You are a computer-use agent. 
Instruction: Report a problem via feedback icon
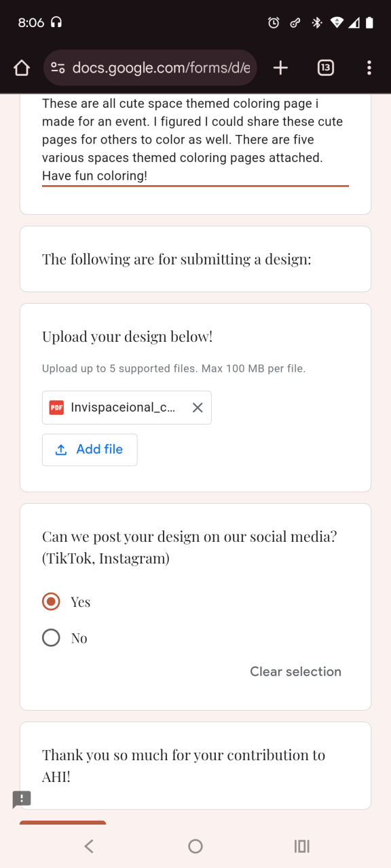tap(22, 799)
